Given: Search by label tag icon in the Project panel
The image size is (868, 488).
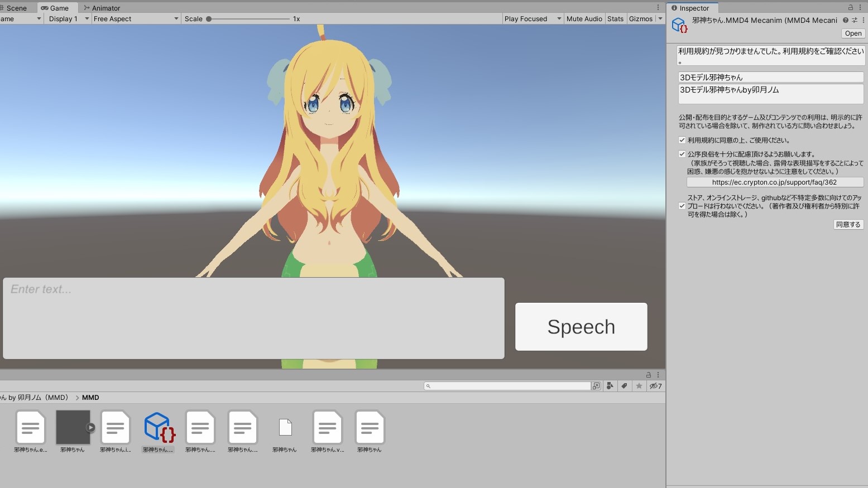Looking at the screenshot, I should coord(625,386).
